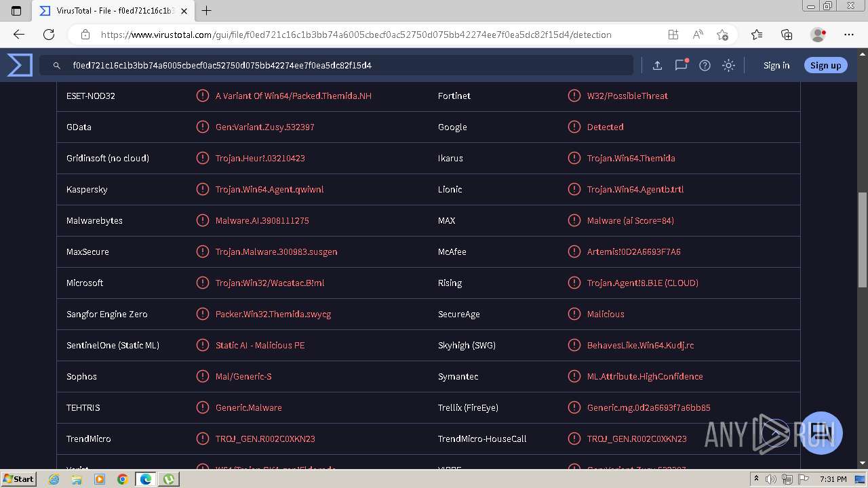Select 'BehavesLike.Win64.Kudj.rc' Skyhigh result

pos(641,345)
